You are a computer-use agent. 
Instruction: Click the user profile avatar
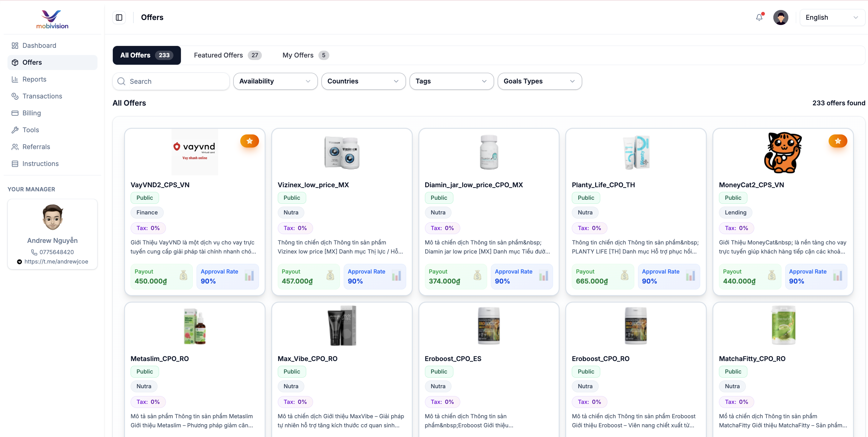tap(781, 18)
